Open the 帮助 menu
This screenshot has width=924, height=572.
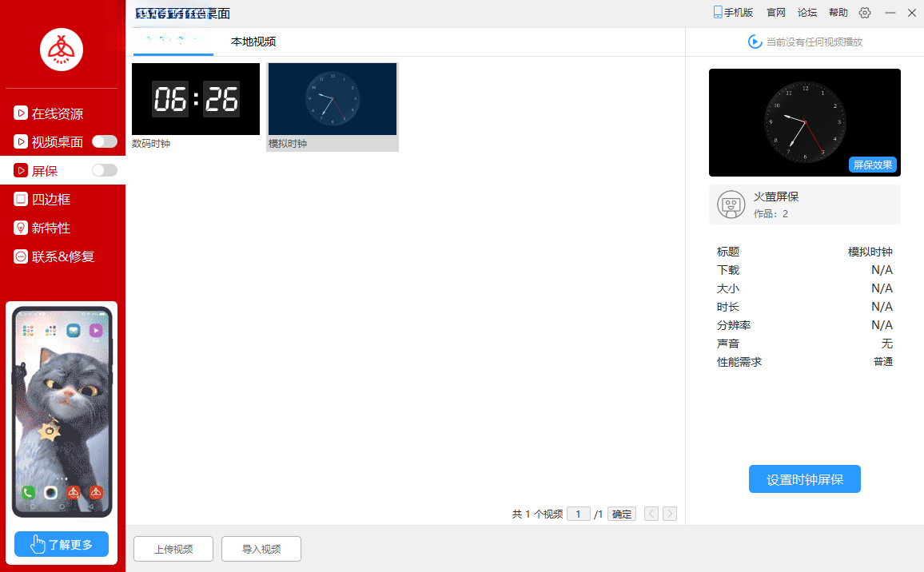coord(838,12)
